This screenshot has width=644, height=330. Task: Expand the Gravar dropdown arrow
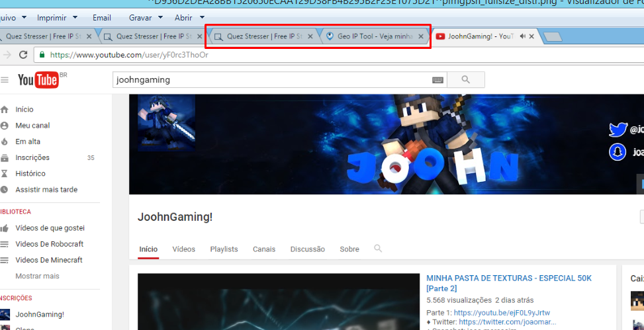coord(160,18)
